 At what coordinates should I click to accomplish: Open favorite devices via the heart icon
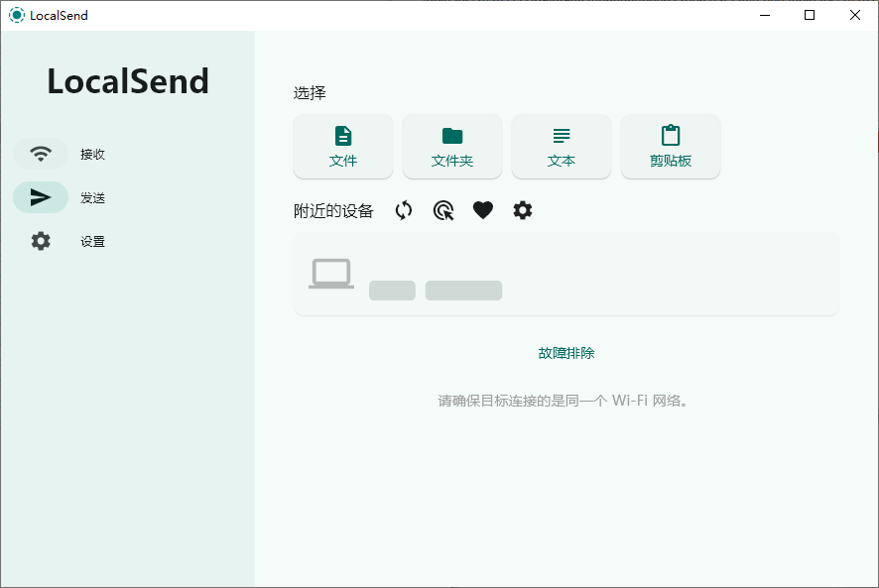tap(483, 210)
